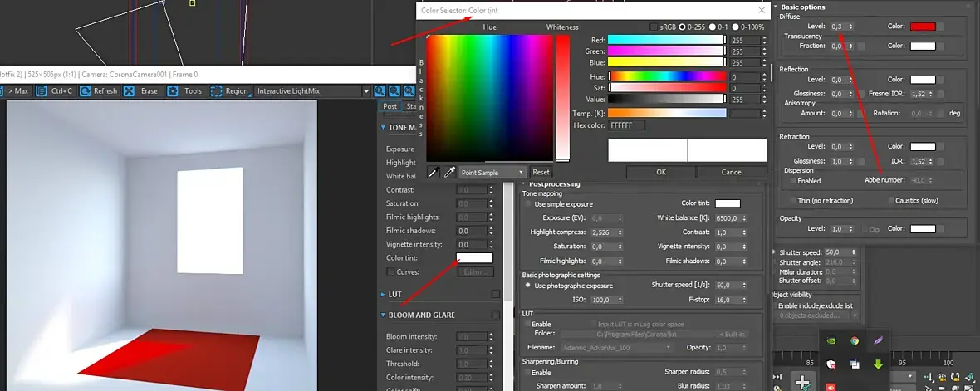Screen dimensions: 980x391
Task: Select the 0-1 radio option
Action: [x=712, y=27]
